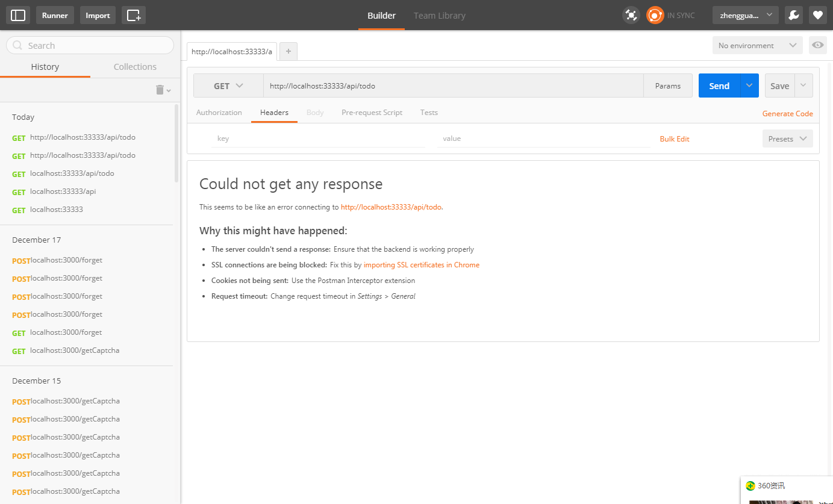Click the Interceptor satellite icon

[631, 15]
